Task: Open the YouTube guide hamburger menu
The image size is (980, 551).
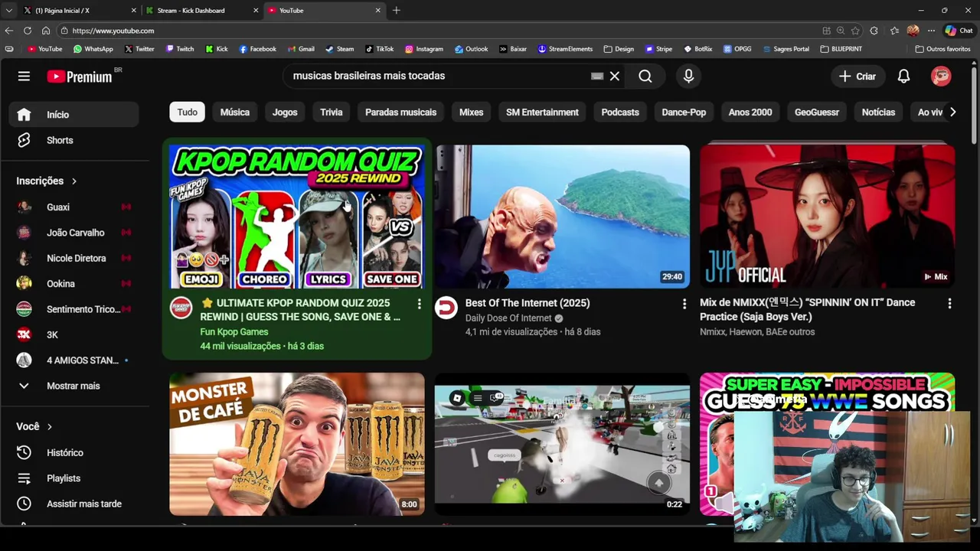Action: pos(24,76)
